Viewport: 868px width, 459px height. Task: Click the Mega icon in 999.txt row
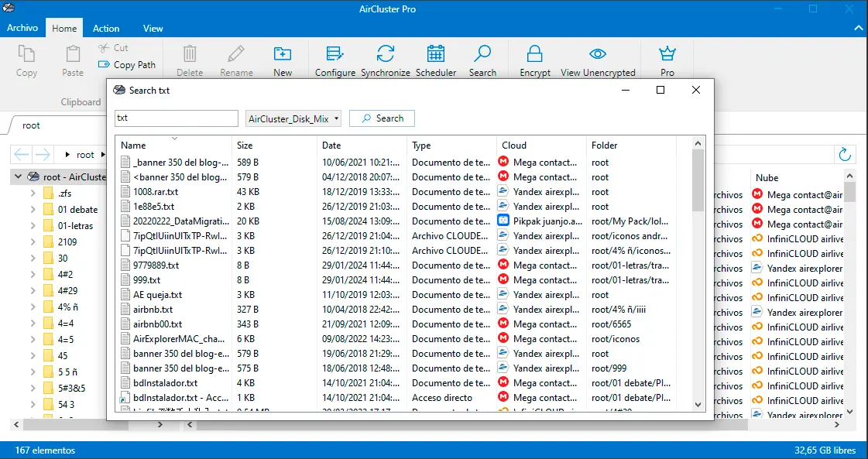pos(503,279)
